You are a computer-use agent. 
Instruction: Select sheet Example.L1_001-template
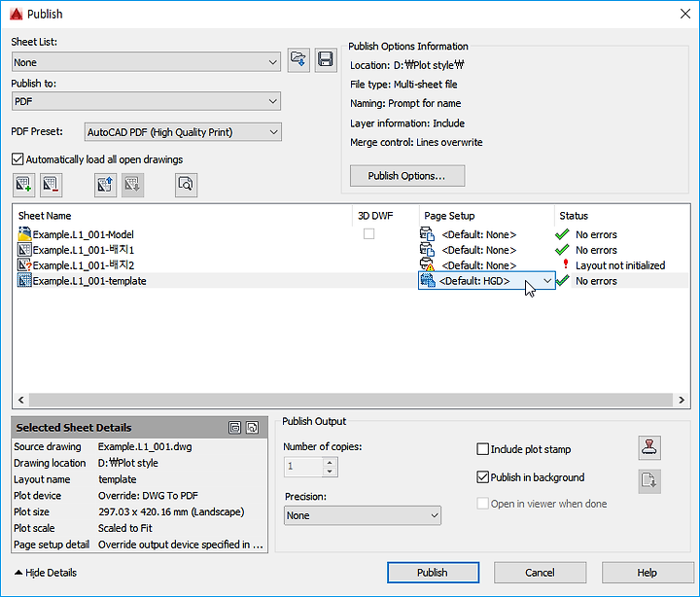coord(89,281)
